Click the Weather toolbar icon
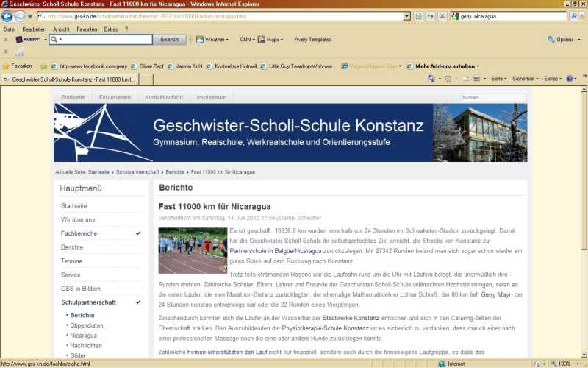The width and height of the screenshot is (588, 368). click(200, 40)
